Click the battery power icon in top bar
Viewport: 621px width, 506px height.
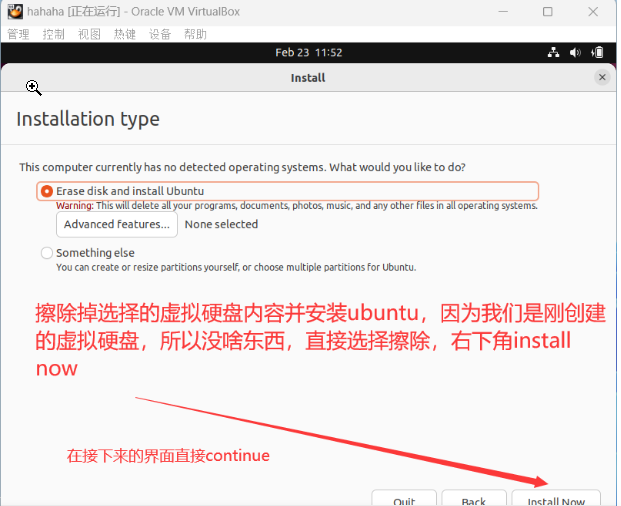[597, 52]
